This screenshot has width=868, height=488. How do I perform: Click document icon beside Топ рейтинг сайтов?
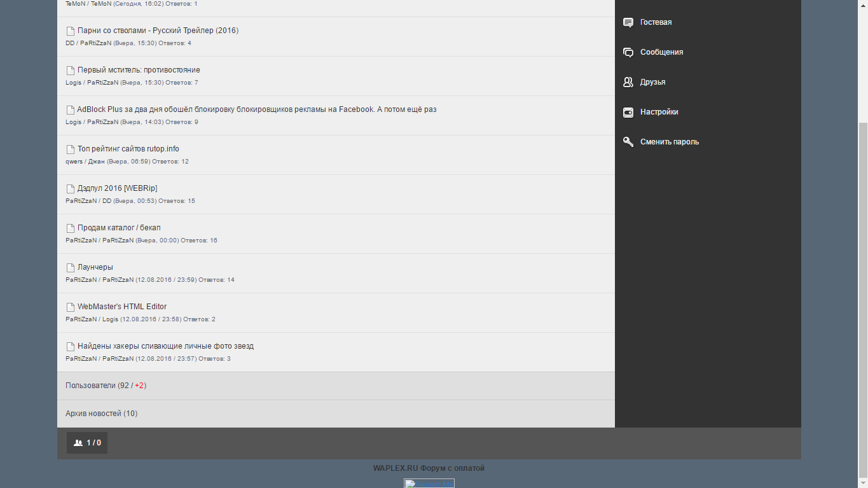[71, 149]
